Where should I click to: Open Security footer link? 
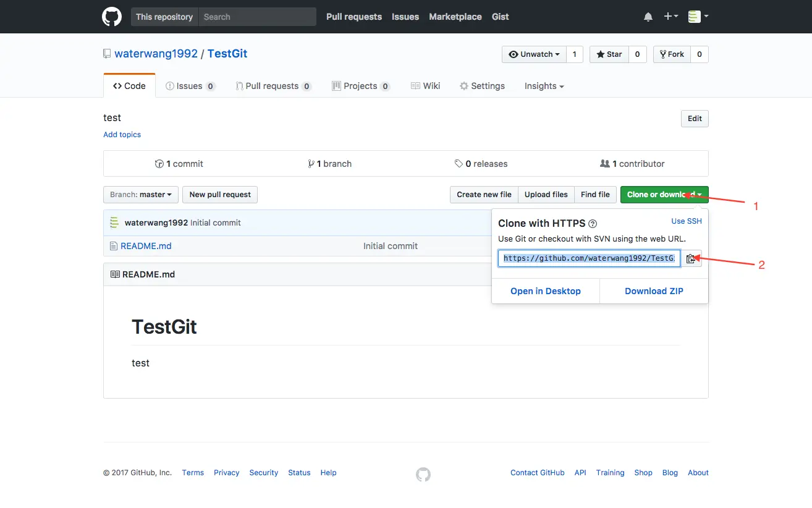pos(264,473)
